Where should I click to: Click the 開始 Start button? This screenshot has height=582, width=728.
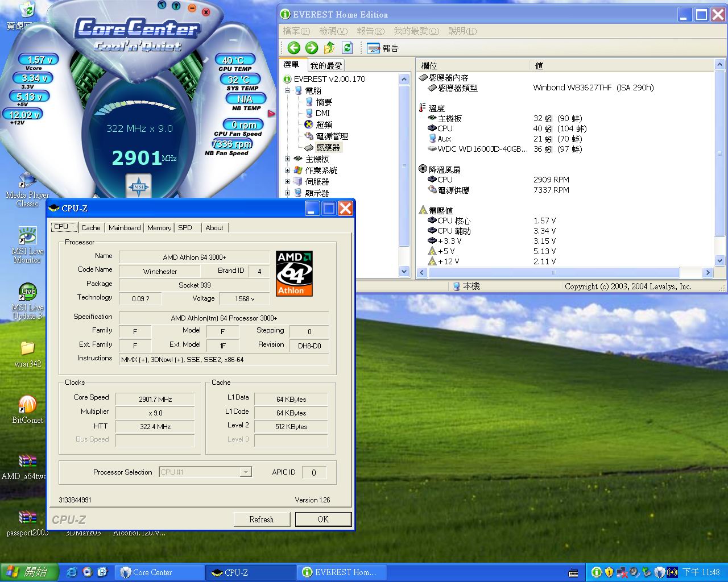(x=29, y=572)
